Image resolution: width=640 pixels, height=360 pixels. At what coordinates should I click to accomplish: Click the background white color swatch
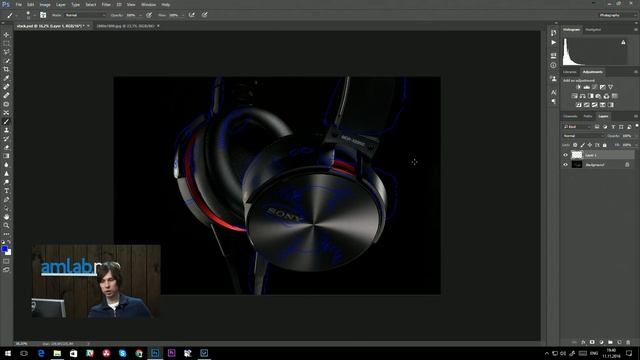click(x=9, y=253)
